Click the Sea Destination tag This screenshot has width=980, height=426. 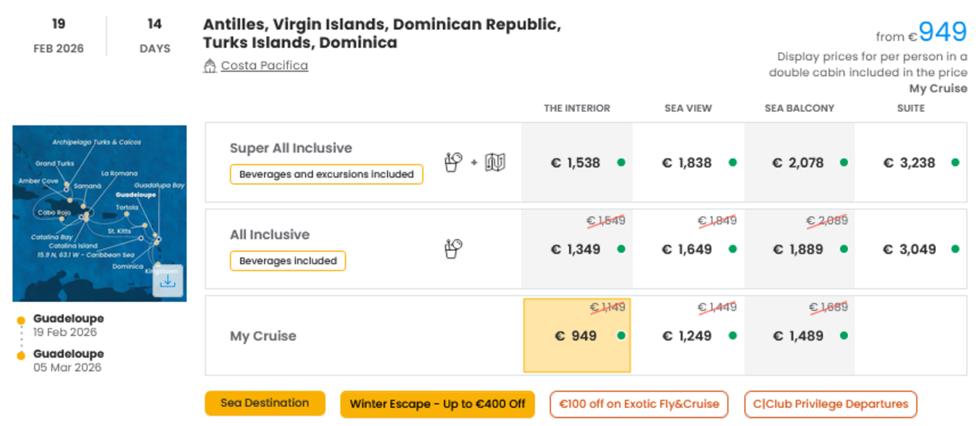265,403
